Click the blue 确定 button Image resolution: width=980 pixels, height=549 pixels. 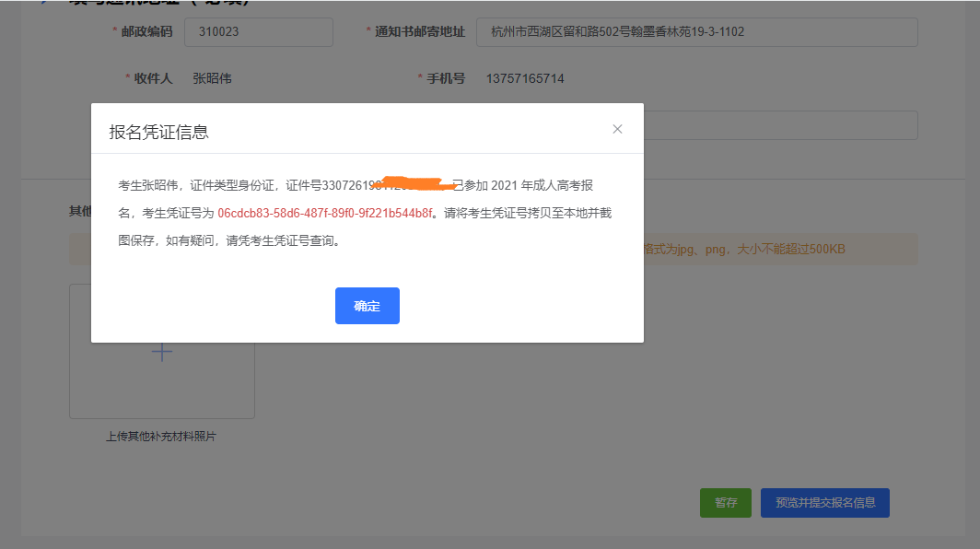[367, 306]
